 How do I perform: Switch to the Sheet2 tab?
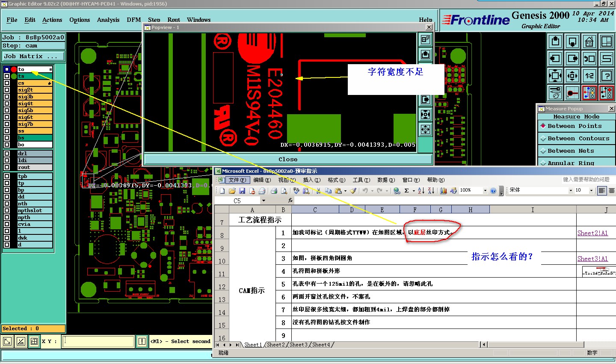click(275, 345)
